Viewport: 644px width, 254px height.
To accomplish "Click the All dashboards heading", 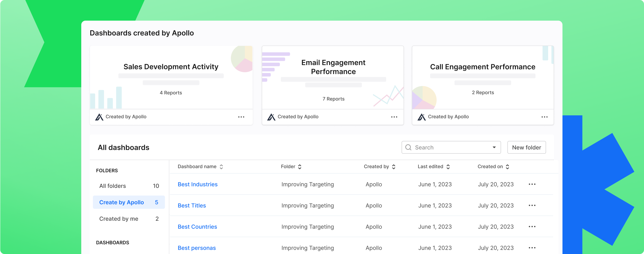I will tap(124, 147).
